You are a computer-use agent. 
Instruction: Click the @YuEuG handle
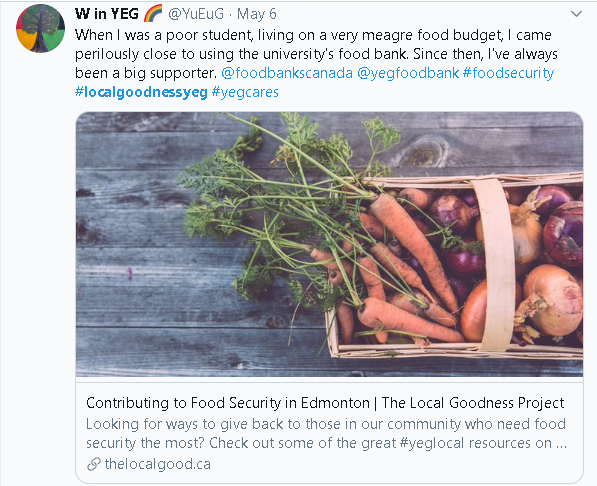coord(196,14)
